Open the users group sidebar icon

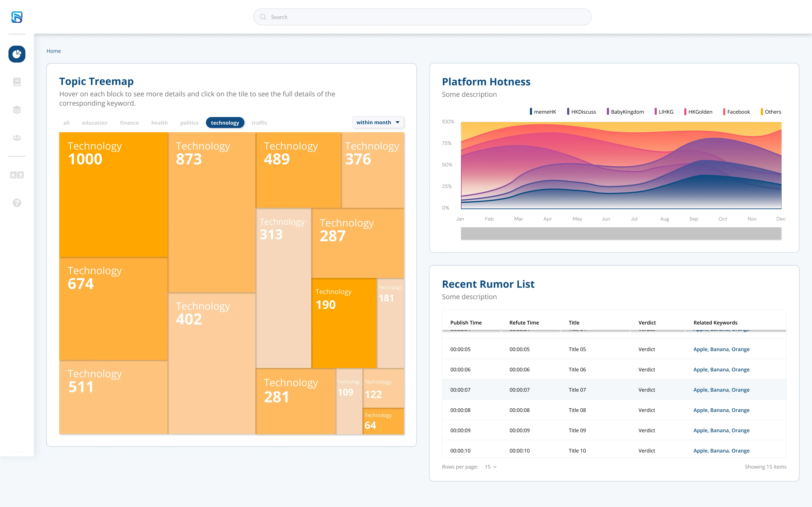coord(17,138)
